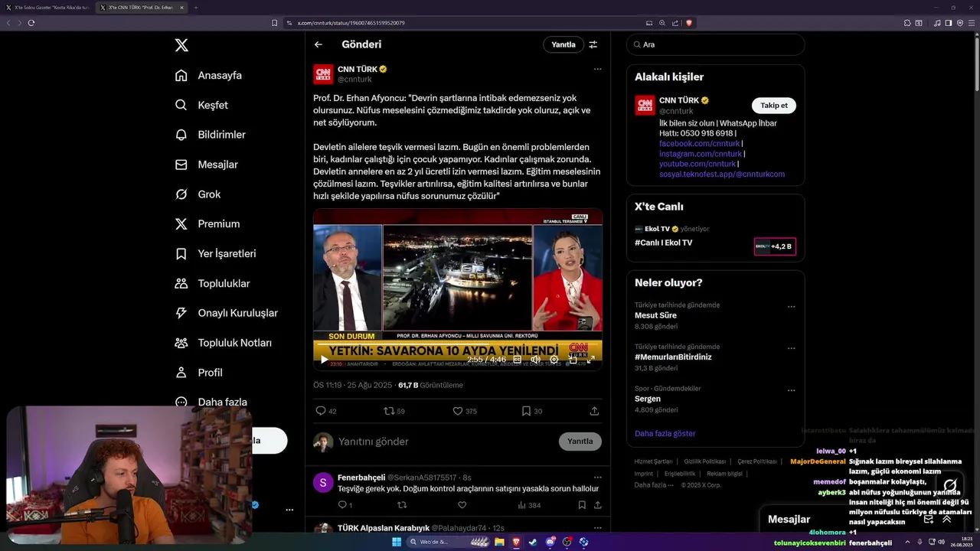Open instagram.com/cnnturk link
The width and height of the screenshot is (980, 551).
tap(700, 154)
